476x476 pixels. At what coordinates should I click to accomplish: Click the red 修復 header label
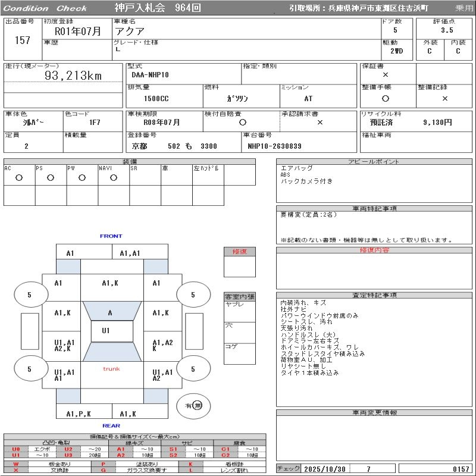tap(239, 252)
